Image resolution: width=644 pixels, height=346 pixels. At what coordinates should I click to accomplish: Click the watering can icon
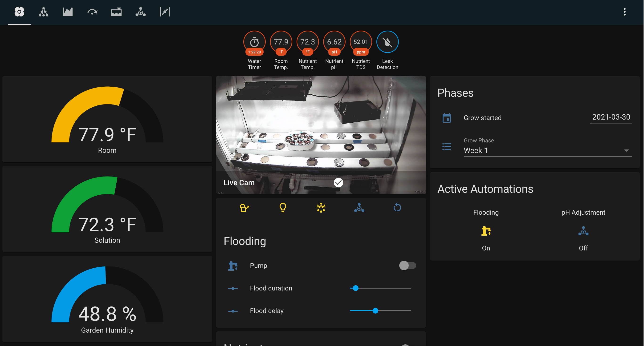point(244,208)
